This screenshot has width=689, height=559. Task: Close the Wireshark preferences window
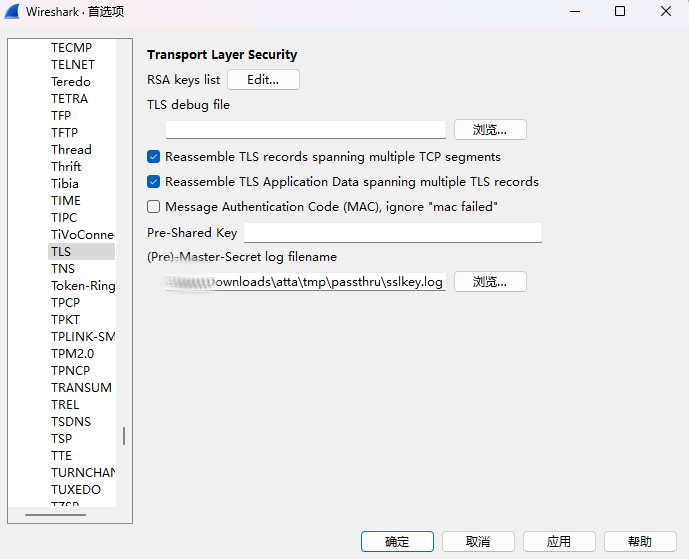click(x=666, y=11)
